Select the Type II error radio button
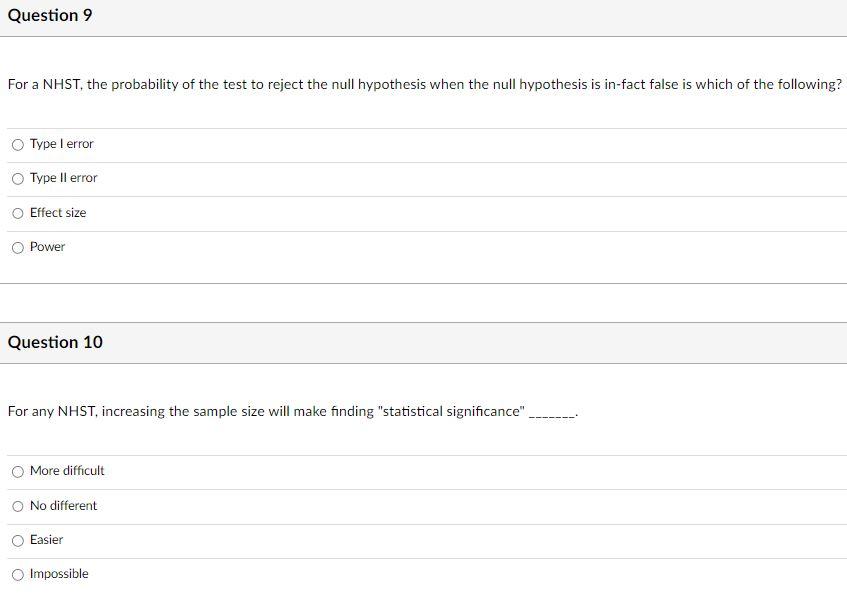This screenshot has height=595, width=847. (x=17, y=178)
